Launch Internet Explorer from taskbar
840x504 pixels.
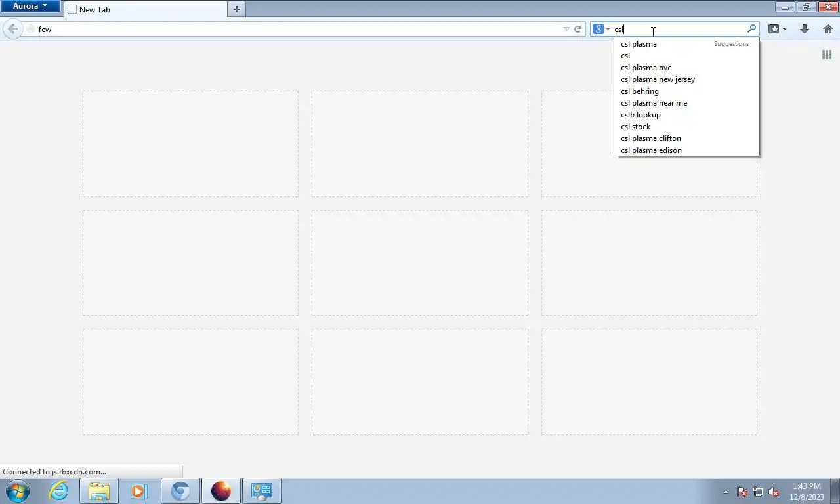(58, 491)
